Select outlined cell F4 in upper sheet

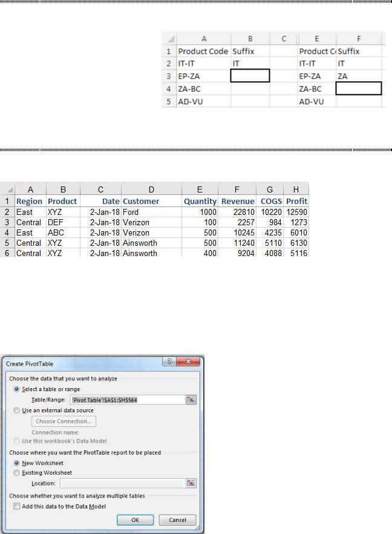[359, 88]
